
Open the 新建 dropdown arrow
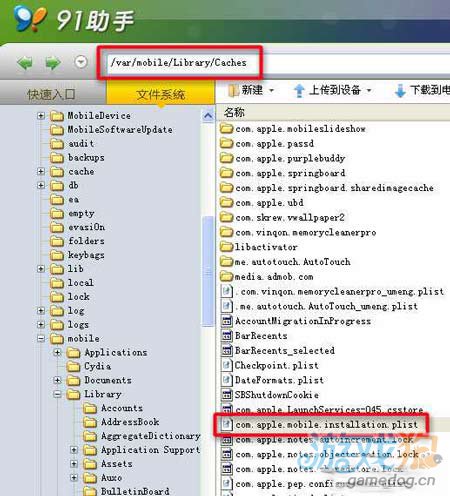coord(271,90)
